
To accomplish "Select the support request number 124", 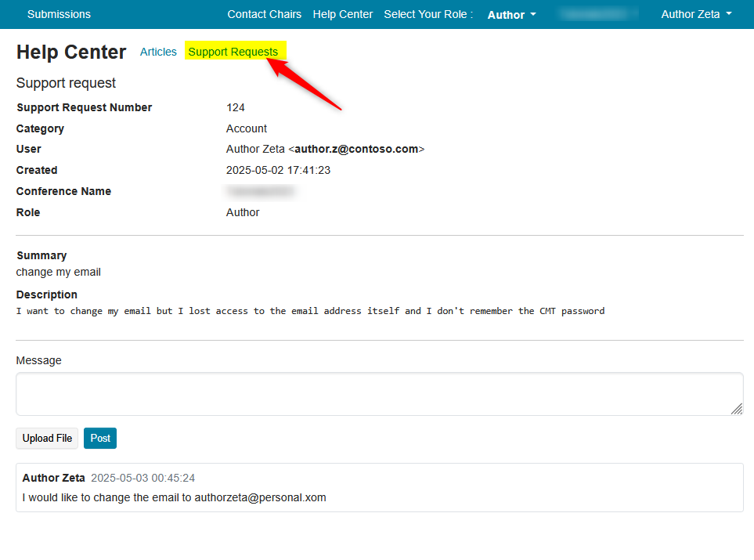I will coord(236,107).
